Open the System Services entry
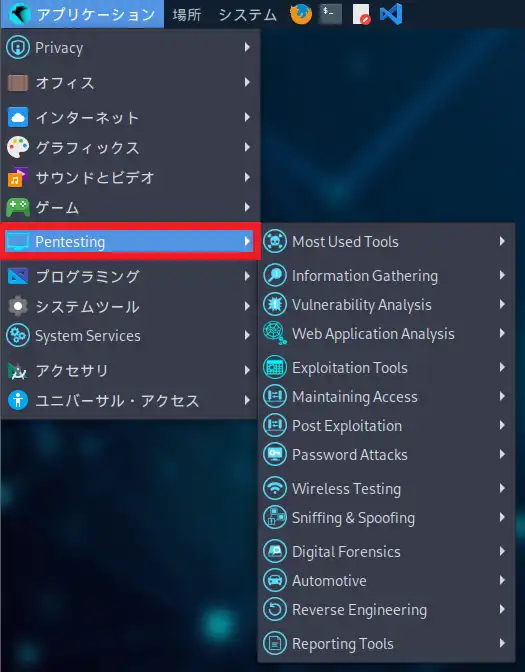This screenshot has height=672, width=525. [129, 336]
